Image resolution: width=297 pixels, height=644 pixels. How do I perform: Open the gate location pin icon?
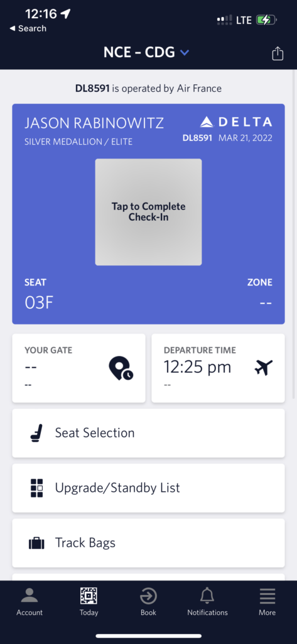click(121, 368)
